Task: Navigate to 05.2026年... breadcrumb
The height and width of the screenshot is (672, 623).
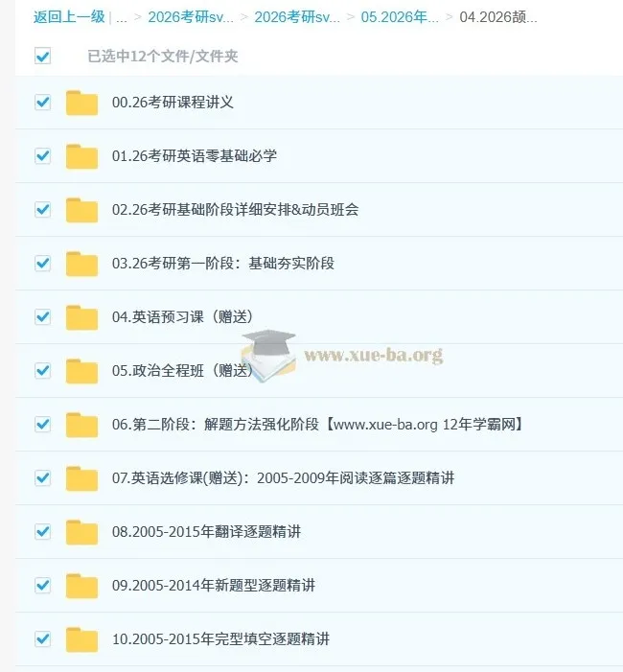Action: (400, 17)
